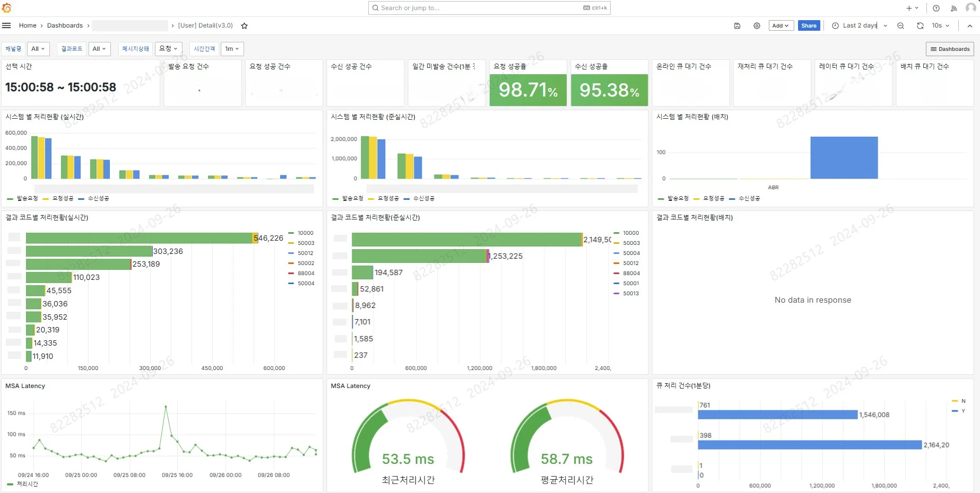Zoom out the time range with magnifier icon

(x=900, y=25)
